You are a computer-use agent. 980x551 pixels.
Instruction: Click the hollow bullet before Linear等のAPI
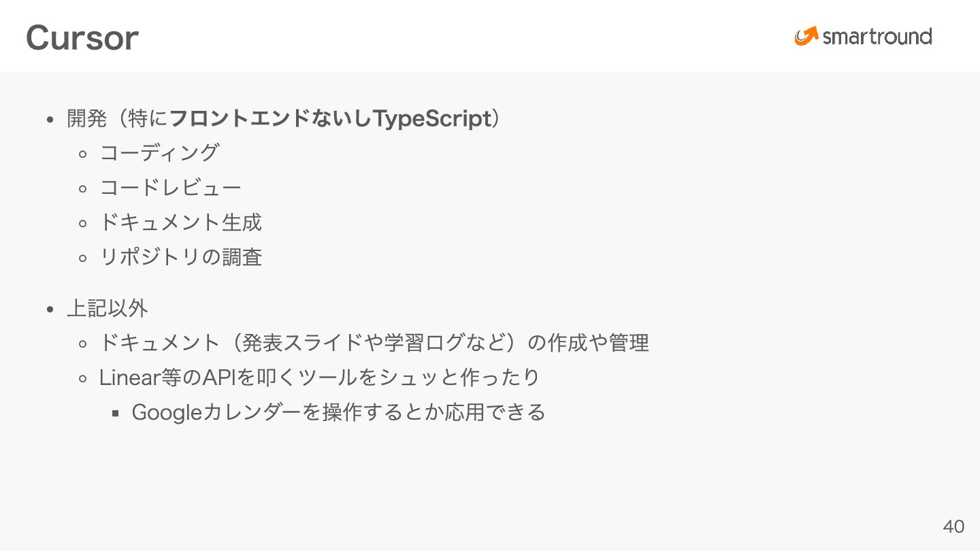83,378
